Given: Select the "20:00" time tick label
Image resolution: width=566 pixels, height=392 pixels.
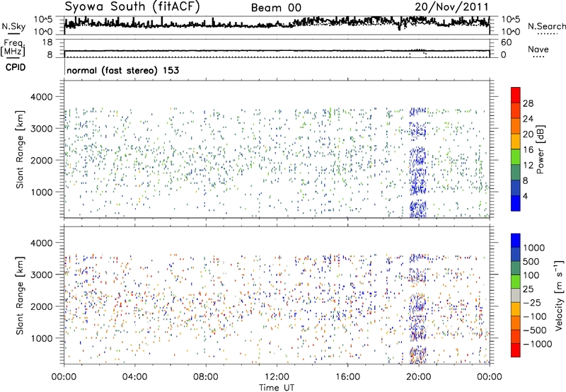Looking at the screenshot, I should coord(419,377).
